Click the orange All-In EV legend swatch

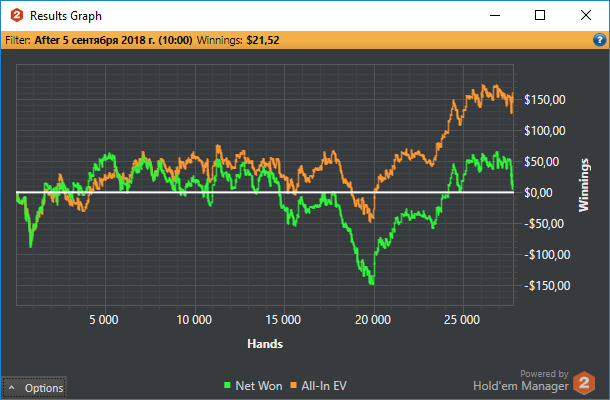click(x=293, y=385)
